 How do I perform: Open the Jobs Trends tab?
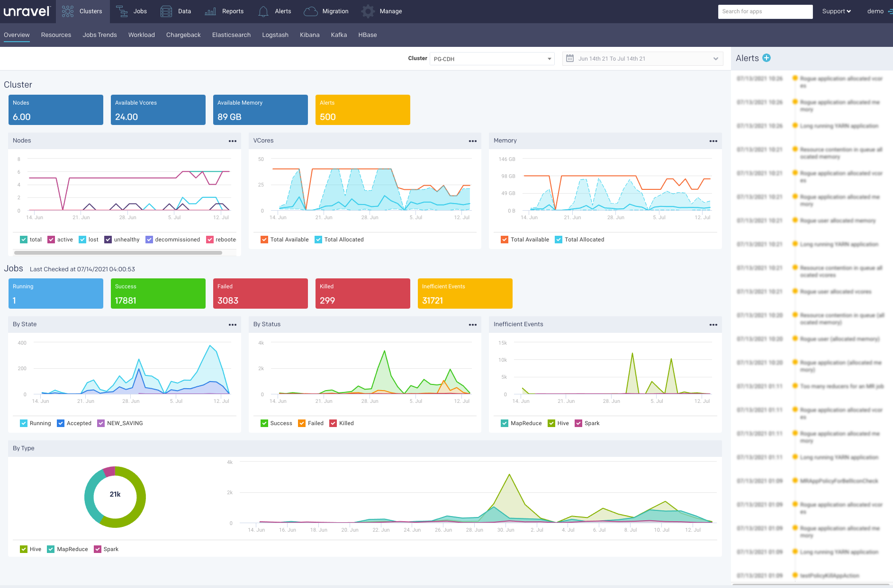tap(99, 35)
